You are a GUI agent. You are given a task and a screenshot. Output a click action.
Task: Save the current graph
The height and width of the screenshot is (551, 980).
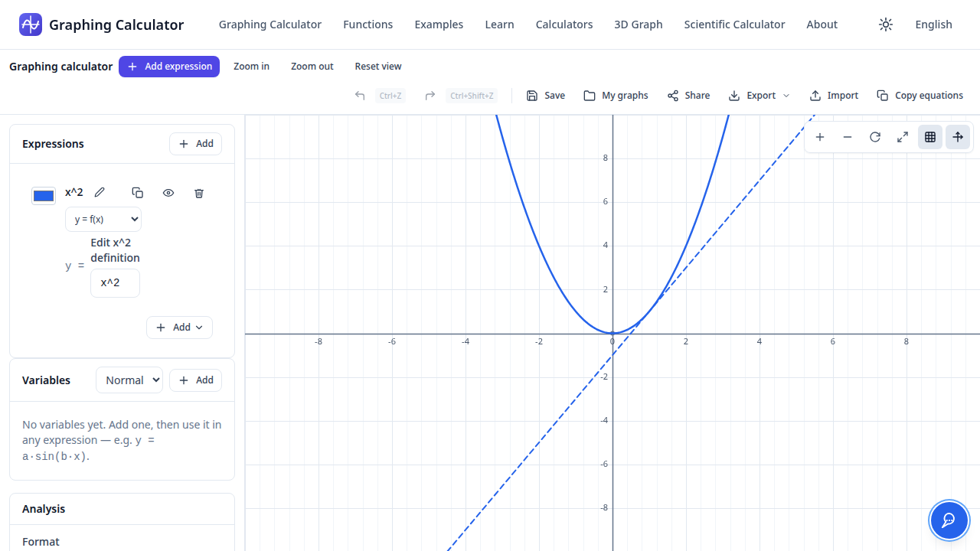[546, 96]
